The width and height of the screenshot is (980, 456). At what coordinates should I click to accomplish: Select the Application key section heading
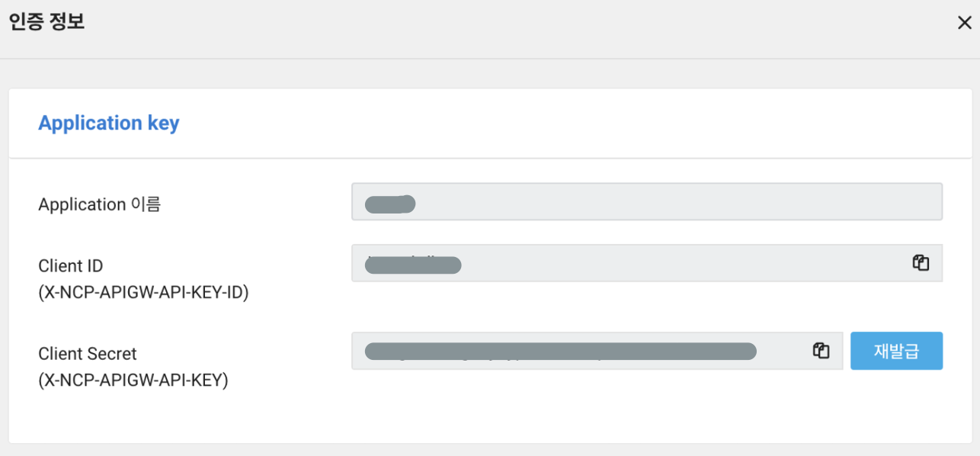point(109,123)
